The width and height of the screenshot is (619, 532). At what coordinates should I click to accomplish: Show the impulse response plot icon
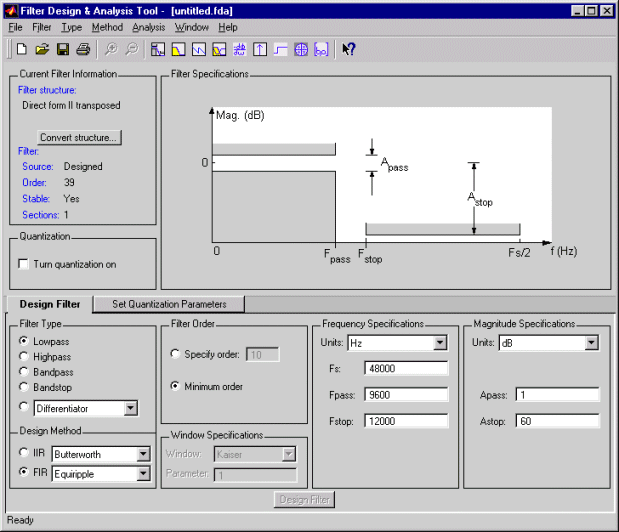click(260, 48)
